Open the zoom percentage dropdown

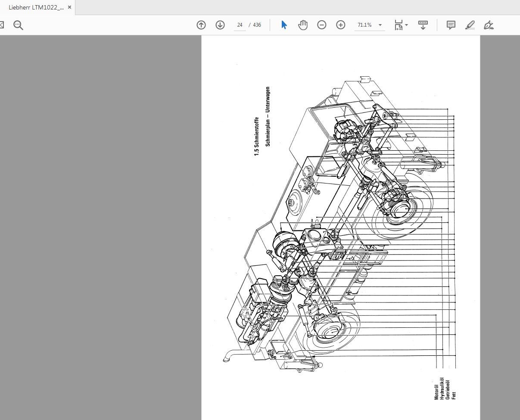pos(380,25)
